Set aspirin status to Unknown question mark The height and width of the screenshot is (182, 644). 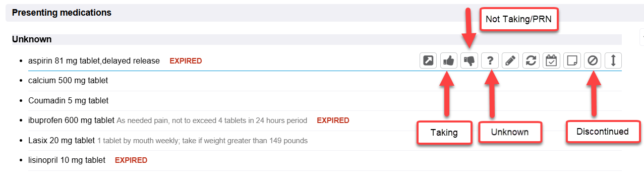click(490, 61)
